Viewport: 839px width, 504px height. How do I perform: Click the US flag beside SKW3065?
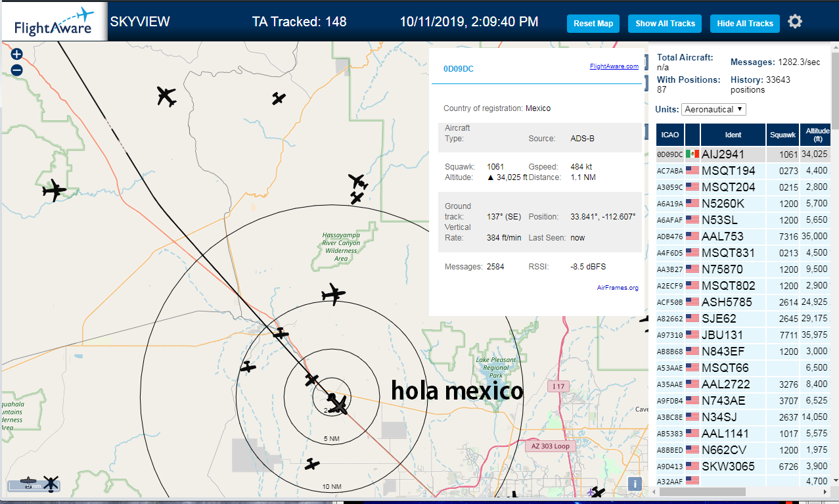(x=692, y=467)
